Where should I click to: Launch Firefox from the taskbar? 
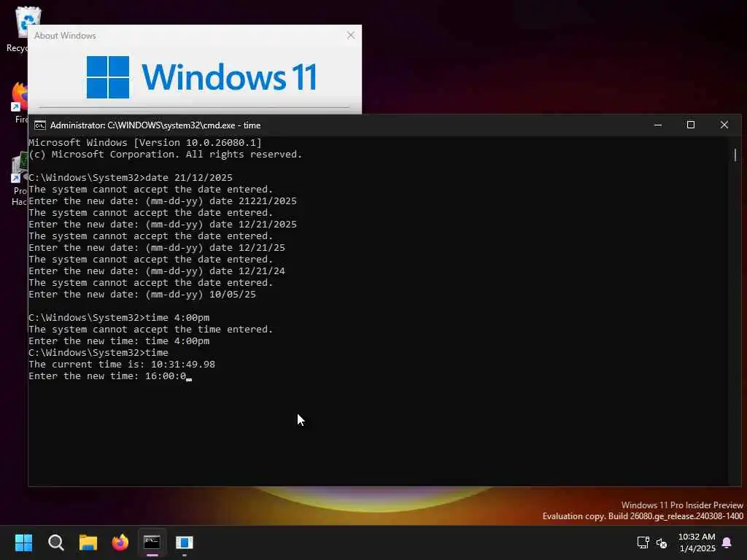pyautogui.click(x=120, y=542)
